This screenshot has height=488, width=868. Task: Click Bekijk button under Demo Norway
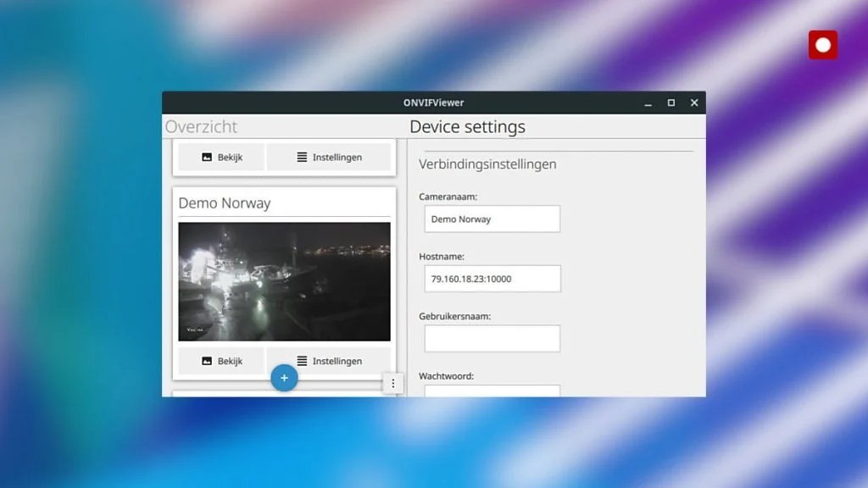[221, 361]
